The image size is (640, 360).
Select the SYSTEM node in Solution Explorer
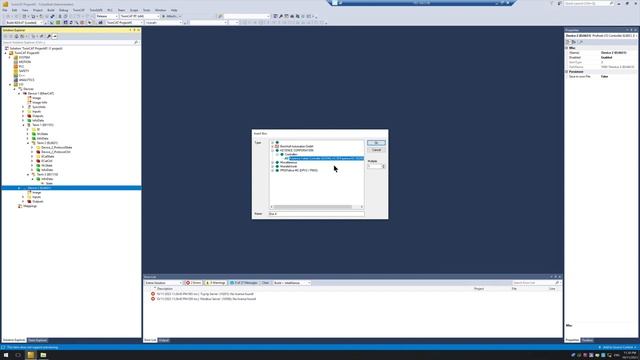click(x=24, y=58)
